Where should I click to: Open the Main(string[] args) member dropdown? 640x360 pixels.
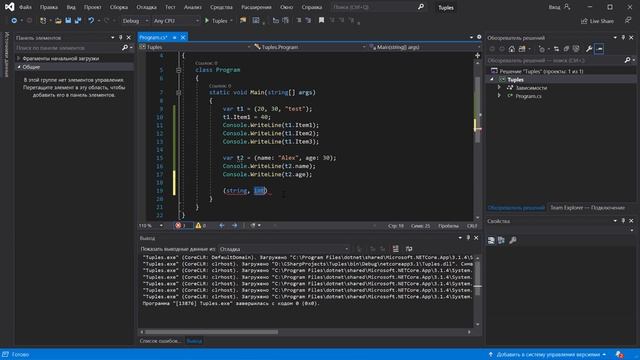[420, 47]
